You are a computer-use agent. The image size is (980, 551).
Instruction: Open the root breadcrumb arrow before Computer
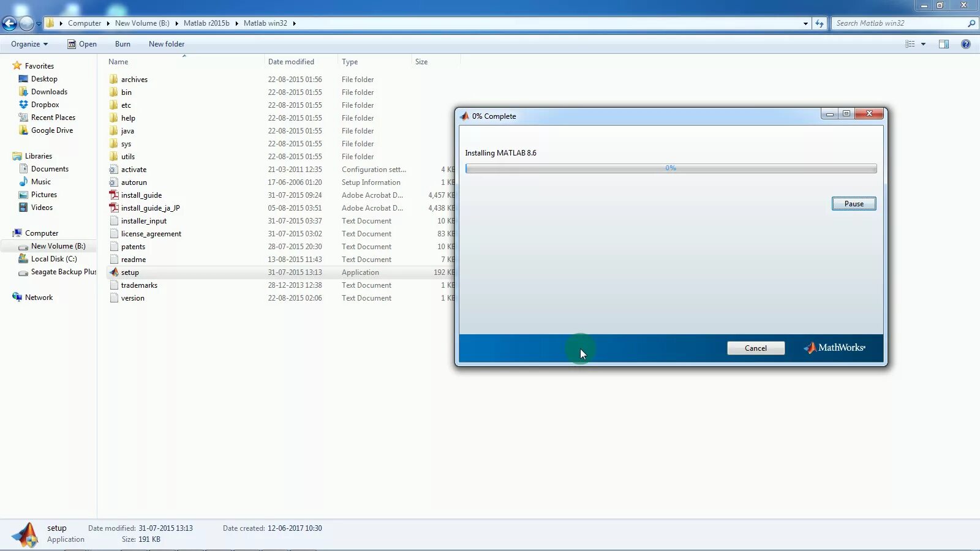tap(61, 23)
